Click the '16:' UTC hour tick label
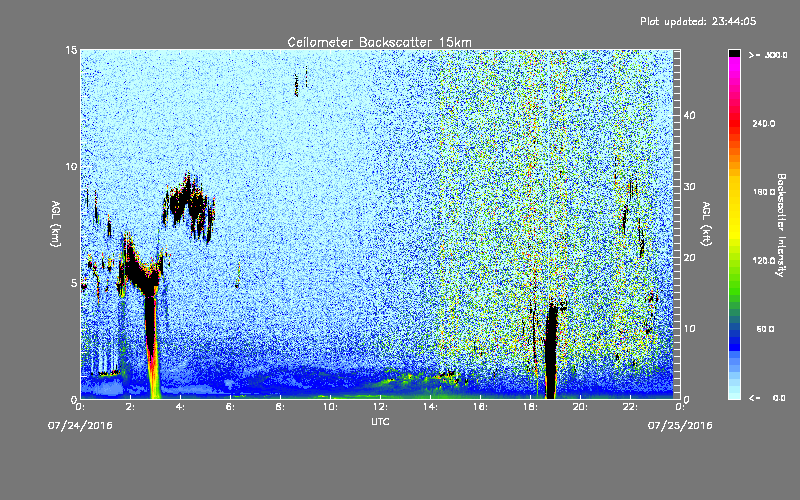Viewport: 800px width, 500px height. (x=480, y=407)
